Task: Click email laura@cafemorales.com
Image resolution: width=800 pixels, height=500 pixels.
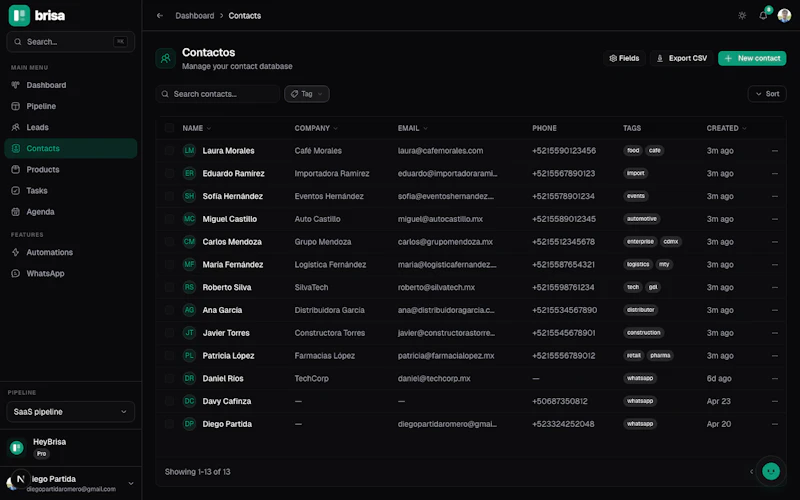Action: [x=440, y=151]
